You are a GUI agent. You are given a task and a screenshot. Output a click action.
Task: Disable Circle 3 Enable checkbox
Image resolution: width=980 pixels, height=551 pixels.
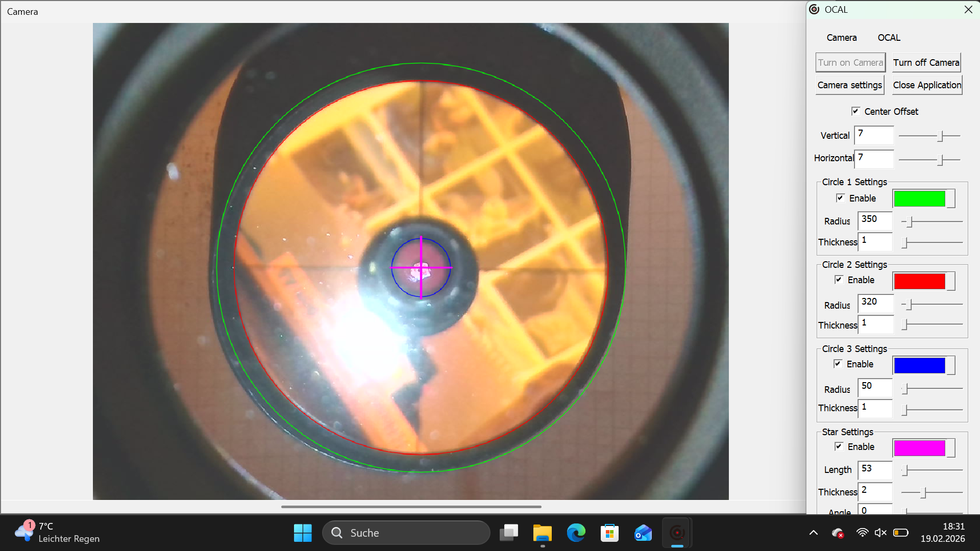pyautogui.click(x=838, y=364)
